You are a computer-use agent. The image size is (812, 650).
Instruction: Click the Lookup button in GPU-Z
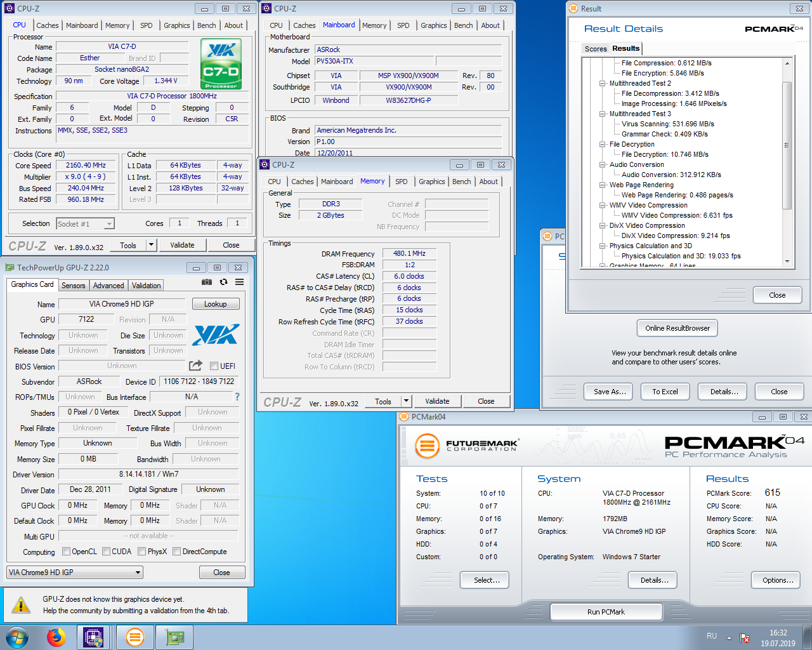[216, 304]
